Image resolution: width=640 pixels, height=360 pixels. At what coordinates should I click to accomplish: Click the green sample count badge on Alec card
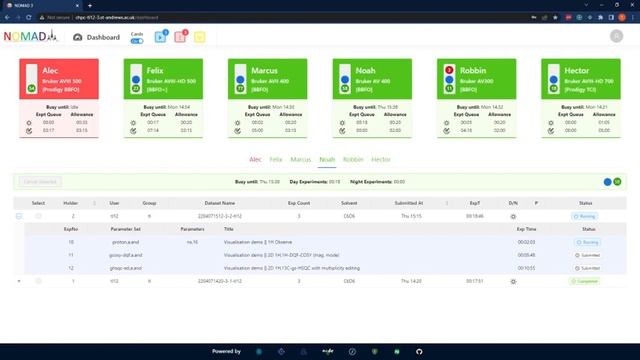pos(31,88)
